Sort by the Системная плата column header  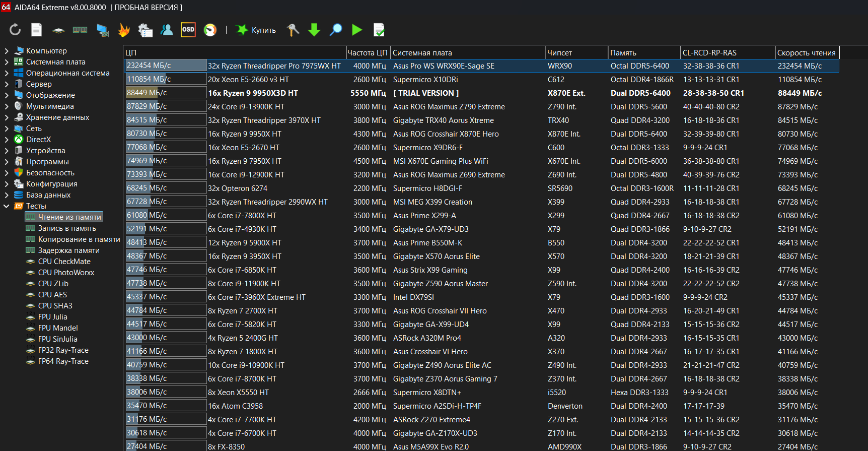click(x=468, y=52)
